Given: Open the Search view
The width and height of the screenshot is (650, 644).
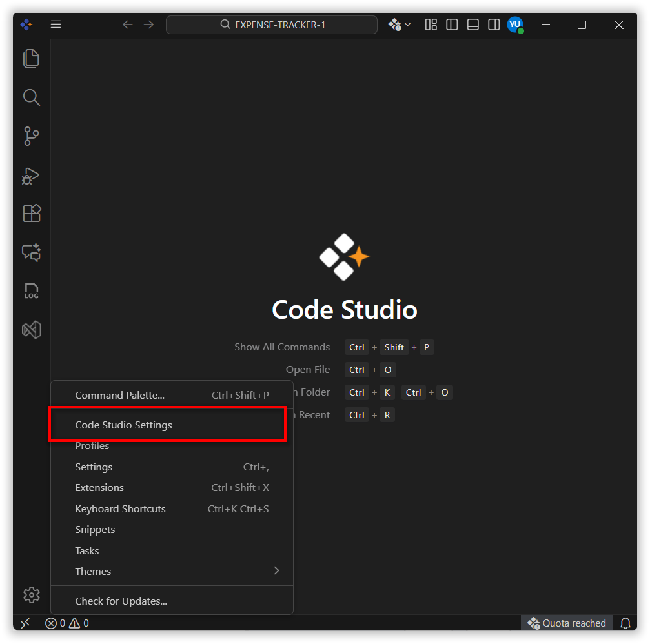Looking at the screenshot, I should 31,97.
